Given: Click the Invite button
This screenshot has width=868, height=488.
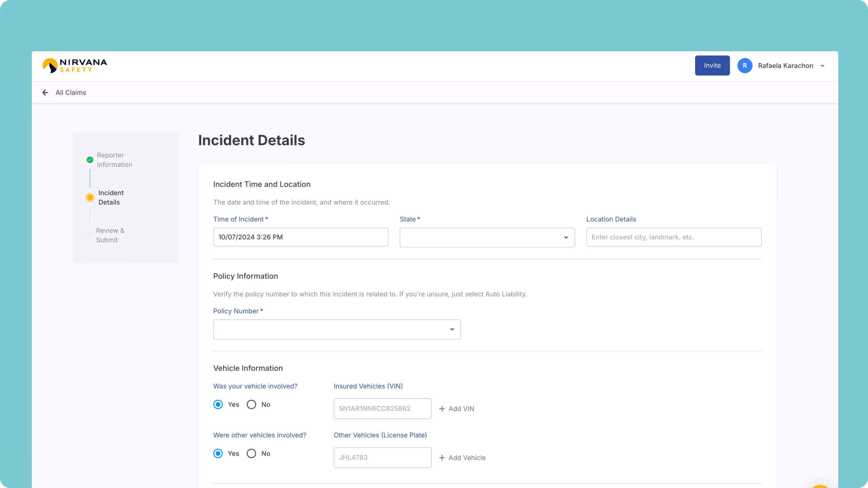Looking at the screenshot, I should point(712,65).
